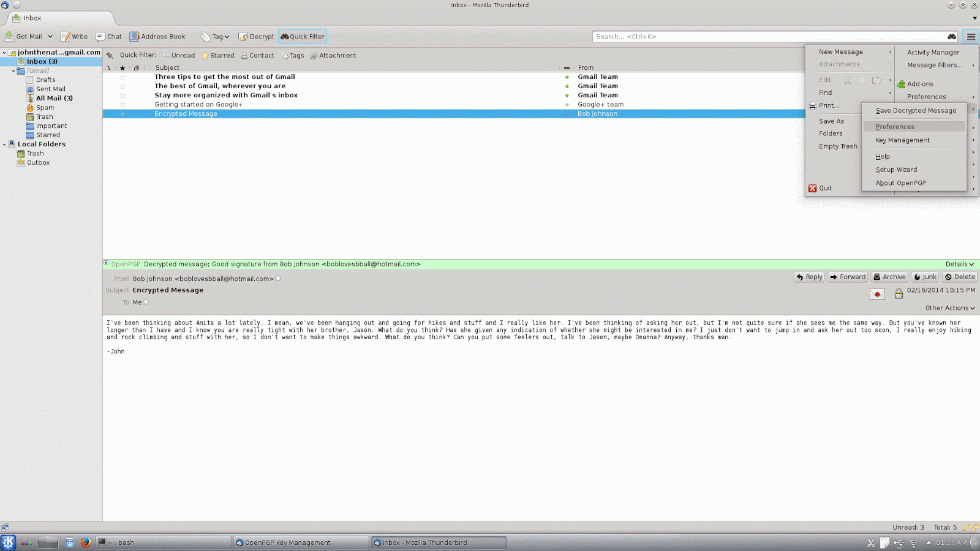Sort by the attachment paperclip column
The height and width of the screenshot is (551, 980).
coord(137,68)
